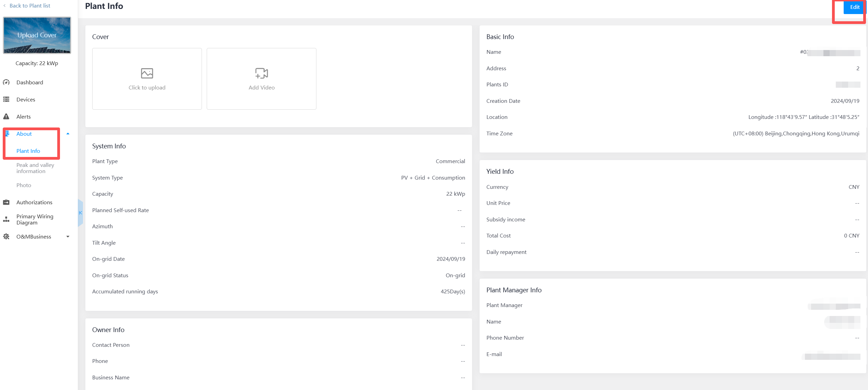Click the picture icon in Click to upload
Viewport: 868px width, 390px height.
pyautogui.click(x=147, y=73)
